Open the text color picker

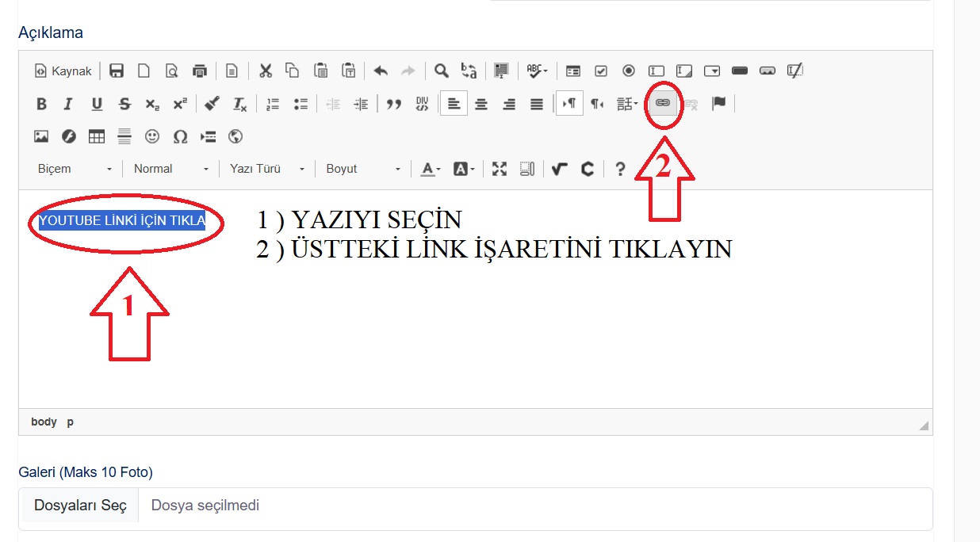(x=431, y=169)
